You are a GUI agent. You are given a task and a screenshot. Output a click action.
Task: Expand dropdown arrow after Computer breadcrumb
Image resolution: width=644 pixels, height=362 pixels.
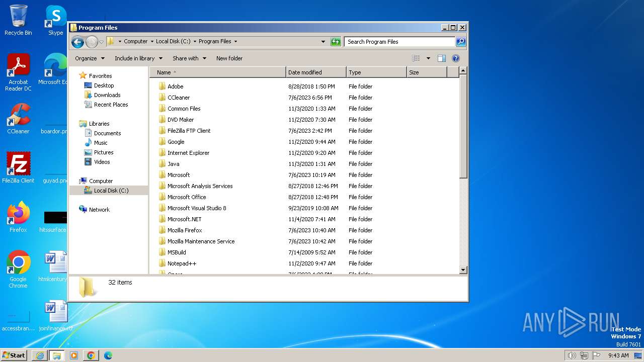pos(152,42)
